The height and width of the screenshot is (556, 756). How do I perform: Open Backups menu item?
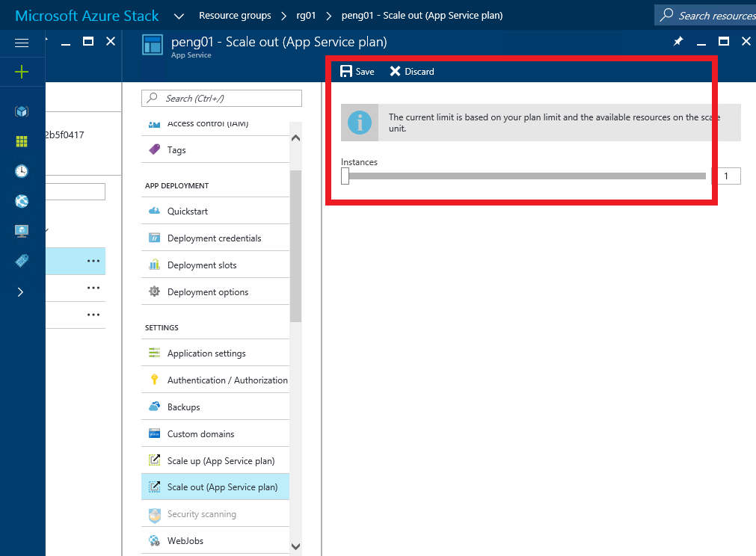pos(215,407)
